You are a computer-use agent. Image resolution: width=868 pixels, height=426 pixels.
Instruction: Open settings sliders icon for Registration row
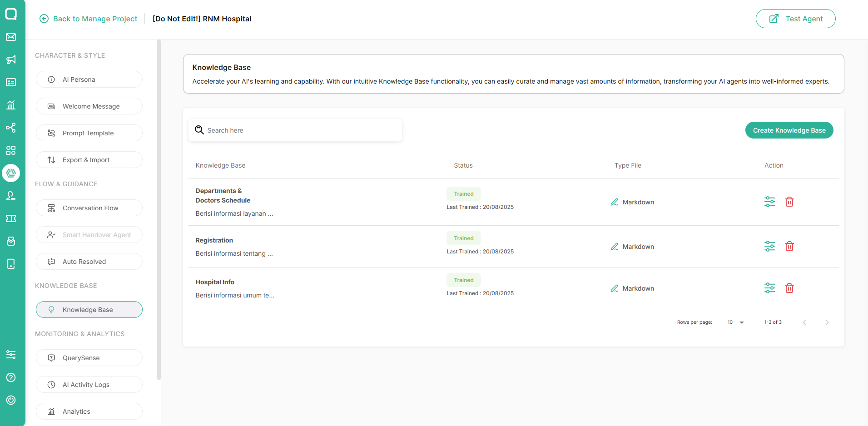(x=769, y=246)
